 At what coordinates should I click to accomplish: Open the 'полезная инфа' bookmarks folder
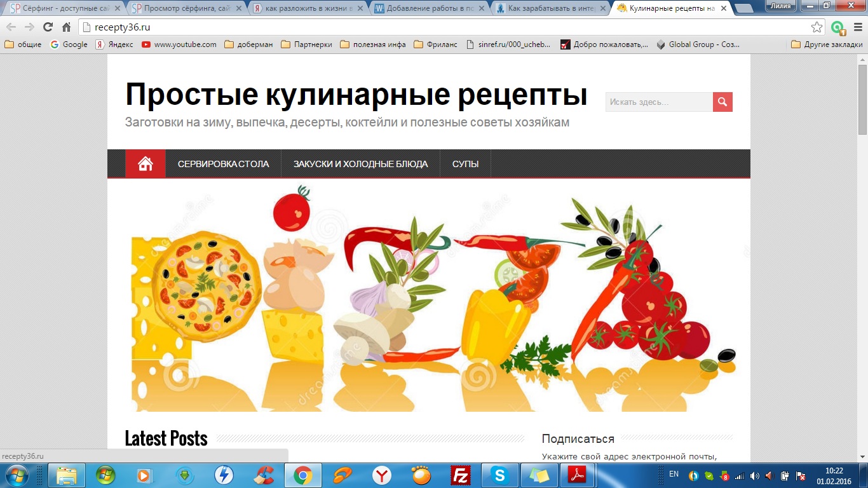point(373,44)
